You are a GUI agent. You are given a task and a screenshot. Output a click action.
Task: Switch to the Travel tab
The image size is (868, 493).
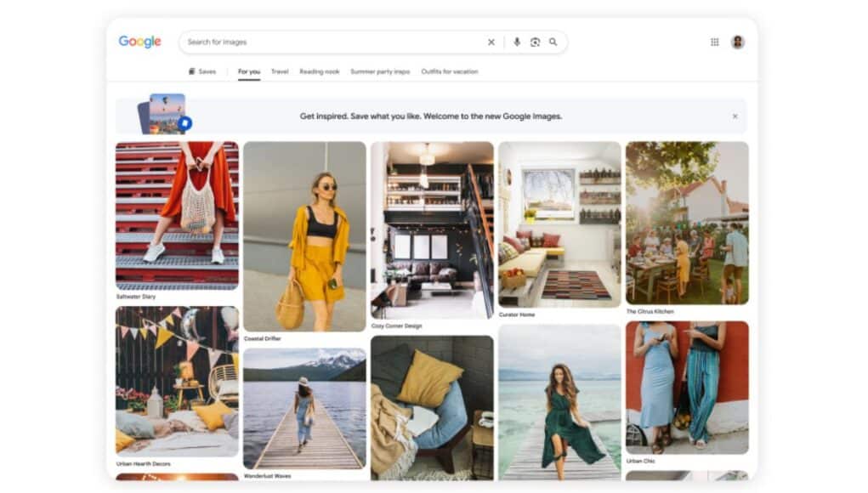point(280,71)
